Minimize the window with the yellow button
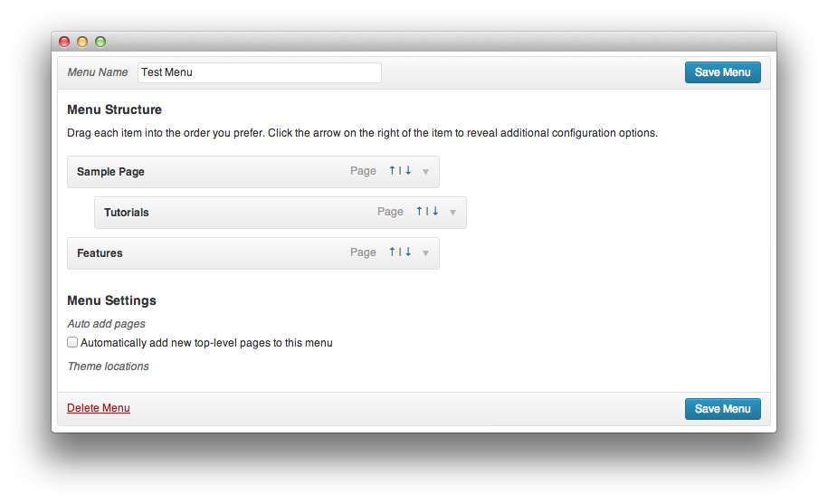The image size is (828, 504). point(82,42)
